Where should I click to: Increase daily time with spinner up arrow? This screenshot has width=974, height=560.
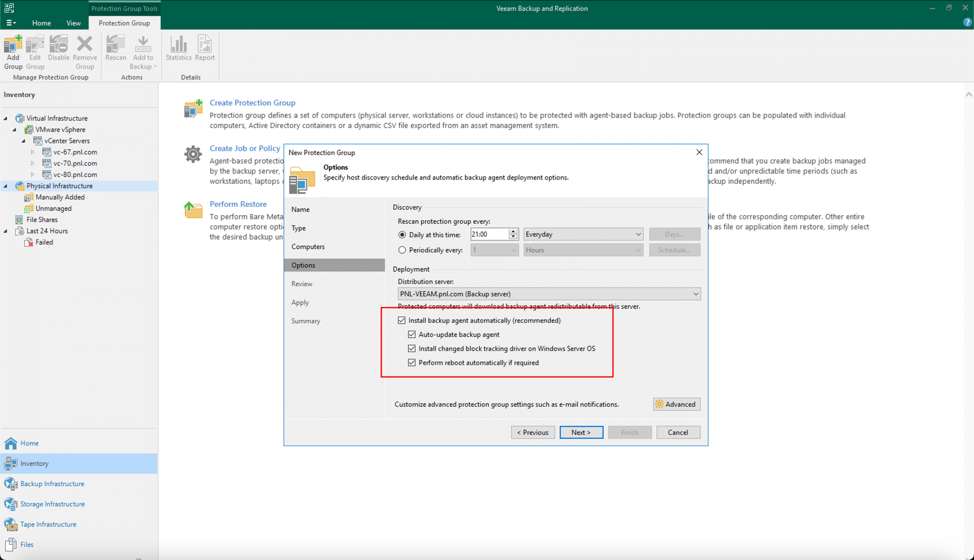click(x=513, y=231)
